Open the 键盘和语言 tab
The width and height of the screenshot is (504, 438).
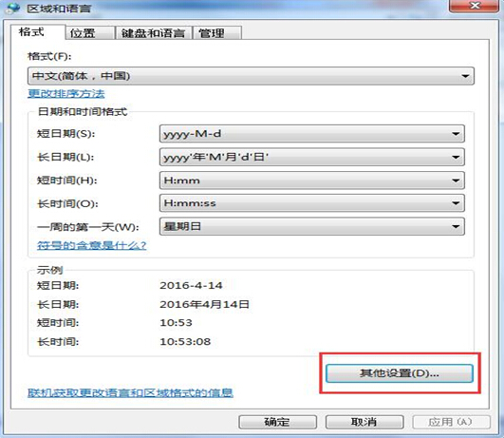coord(154,33)
